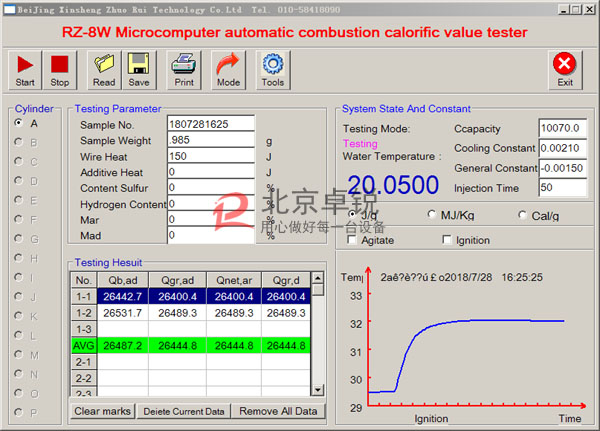Stop the running test
The width and height of the screenshot is (600, 431).
pos(60,70)
